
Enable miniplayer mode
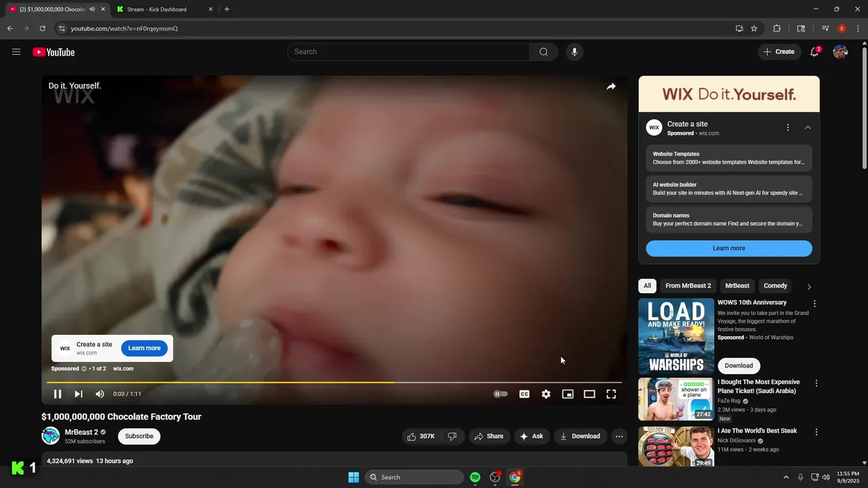(x=568, y=394)
